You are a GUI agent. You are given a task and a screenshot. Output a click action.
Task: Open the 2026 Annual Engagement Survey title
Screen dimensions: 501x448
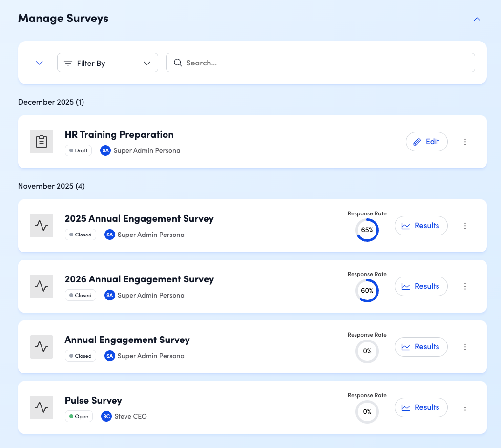[x=139, y=279]
